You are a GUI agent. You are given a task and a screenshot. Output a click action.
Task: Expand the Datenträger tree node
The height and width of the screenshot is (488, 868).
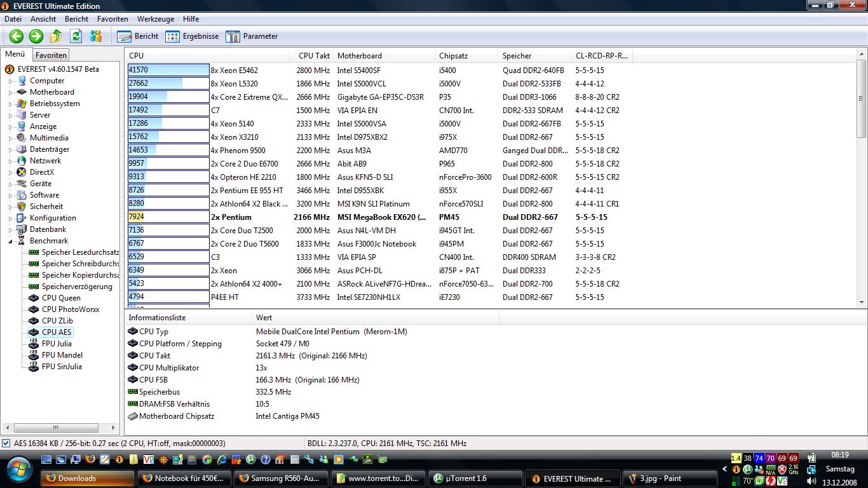pos(10,149)
